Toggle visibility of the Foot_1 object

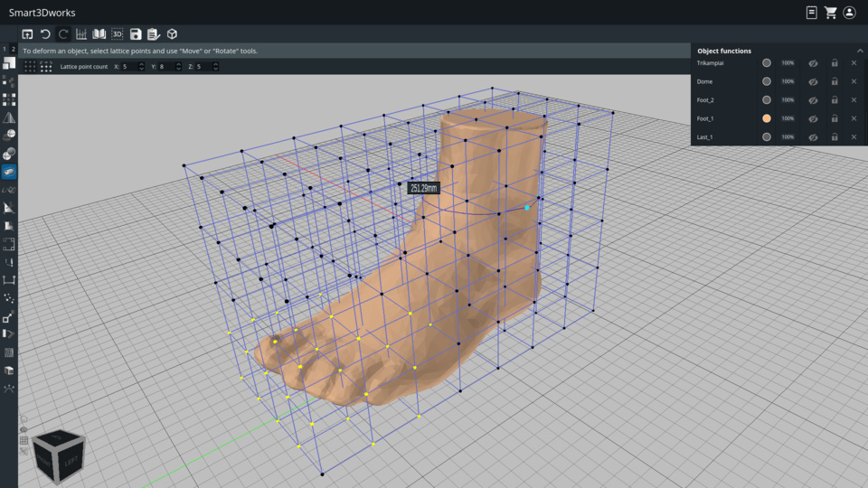pyautogui.click(x=813, y=118)
